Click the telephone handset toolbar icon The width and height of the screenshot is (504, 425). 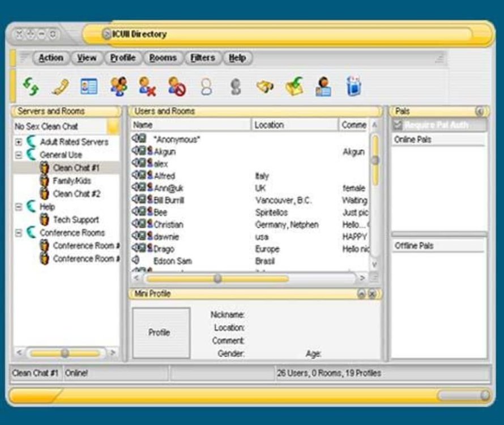click(x=60, y=87)
